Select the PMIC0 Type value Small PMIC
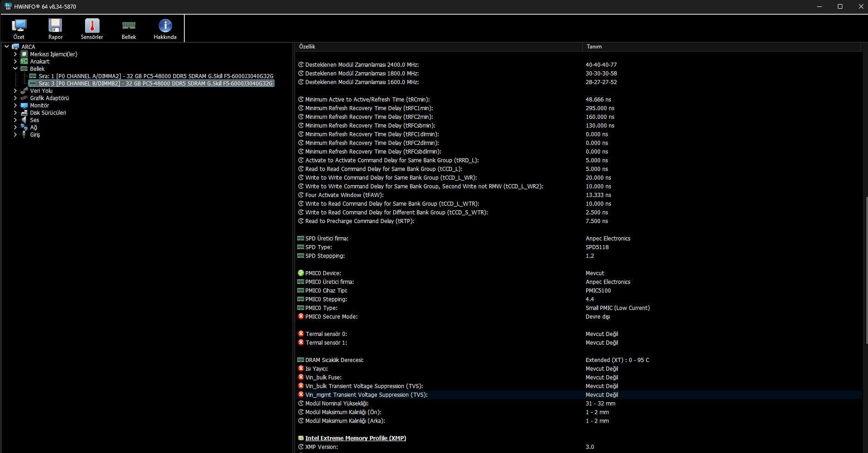Viewport: 868px width, 453px height. pos(617,308)
